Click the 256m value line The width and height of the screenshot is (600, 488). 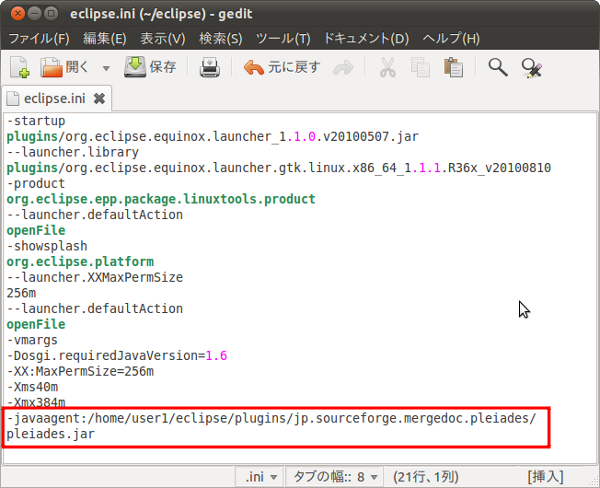point(21,293)
